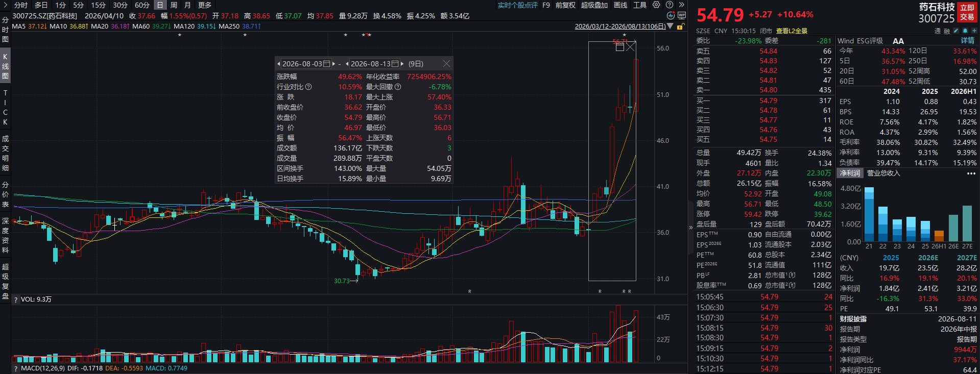Toggle the VOL indicator help marker
Image resolution: width=980 pixels, height=374 pixels.
click(x=16, y=300)
